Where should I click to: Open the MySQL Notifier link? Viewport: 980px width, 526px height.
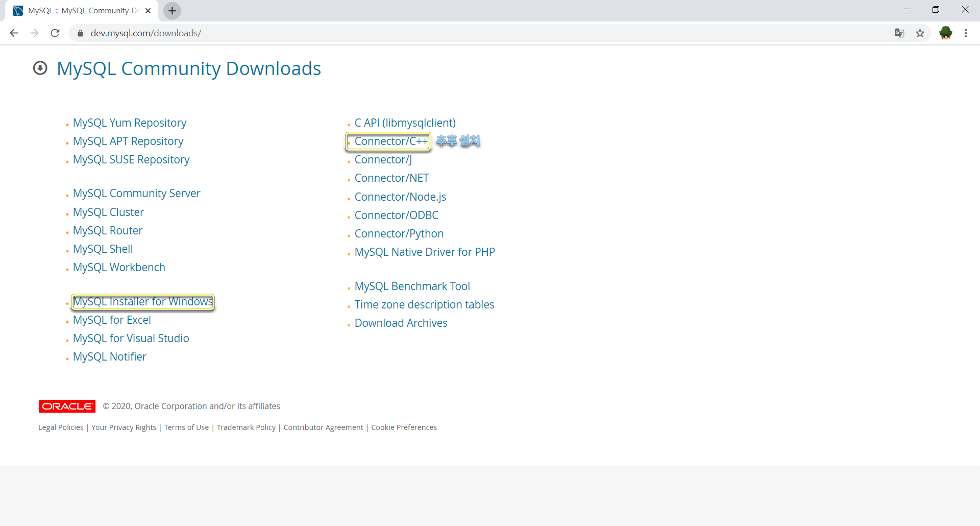109,357
